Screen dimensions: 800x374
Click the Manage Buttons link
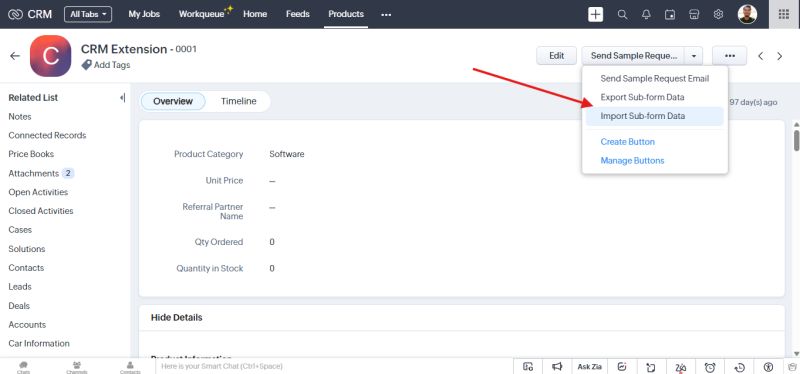click(632, 161)
